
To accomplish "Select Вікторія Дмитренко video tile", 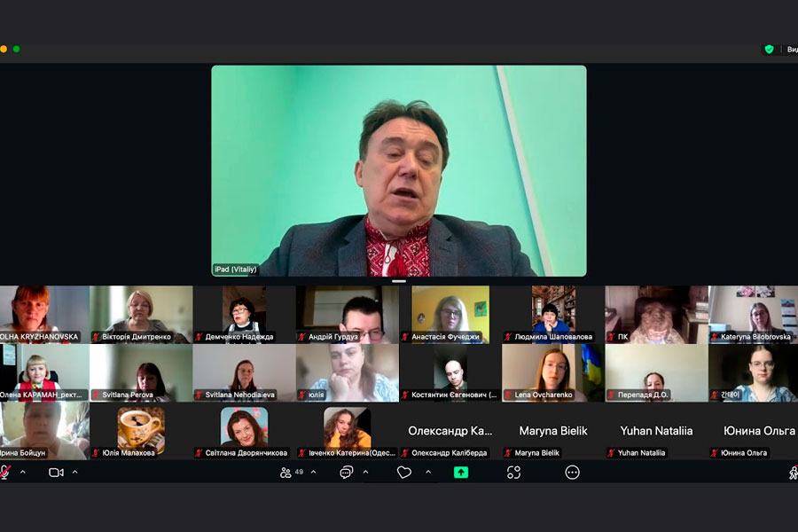I will [x=142, y=315].
